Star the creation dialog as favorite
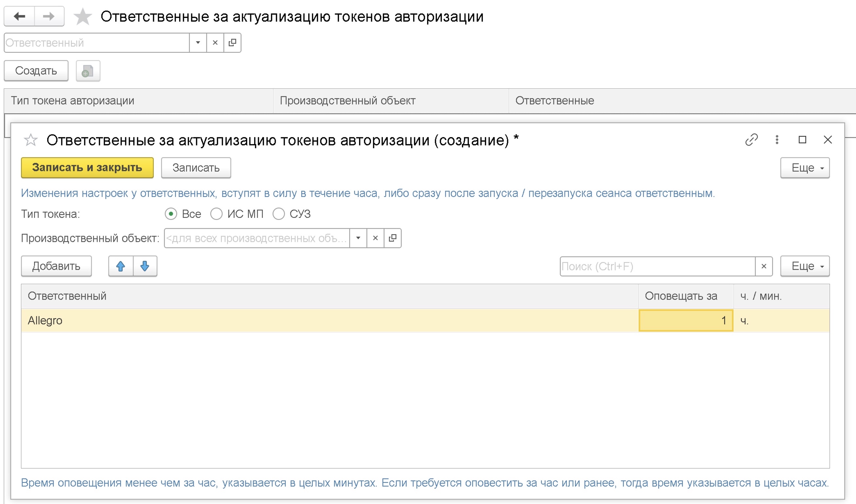Image resolution: width=856 pixels, height=504 pixels. click(x=30, y=140)
